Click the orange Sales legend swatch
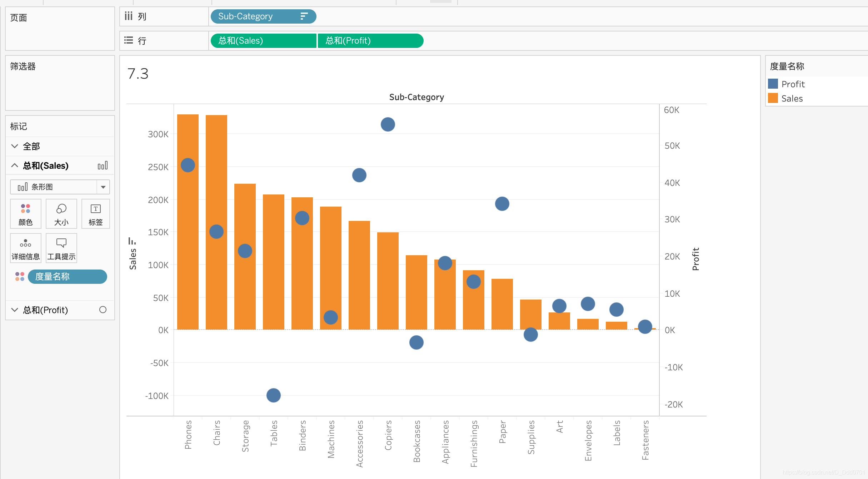The image size is (868, 479). click(773, 98)
